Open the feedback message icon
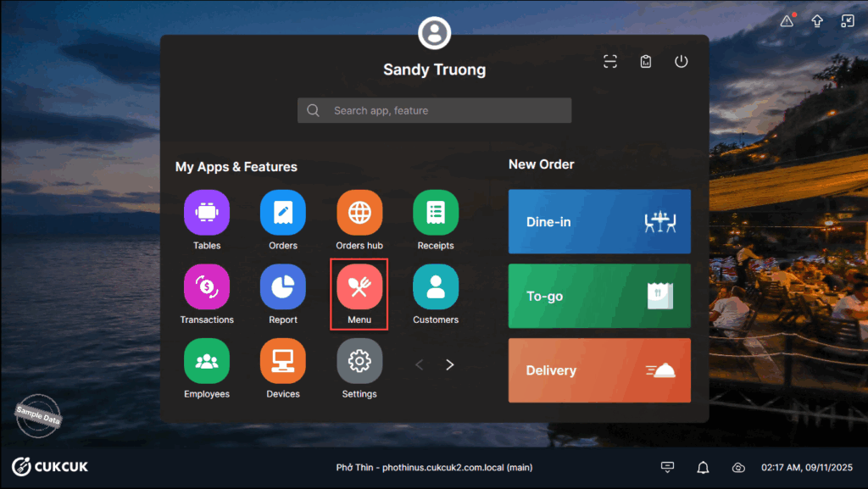 tap(668, 468)
